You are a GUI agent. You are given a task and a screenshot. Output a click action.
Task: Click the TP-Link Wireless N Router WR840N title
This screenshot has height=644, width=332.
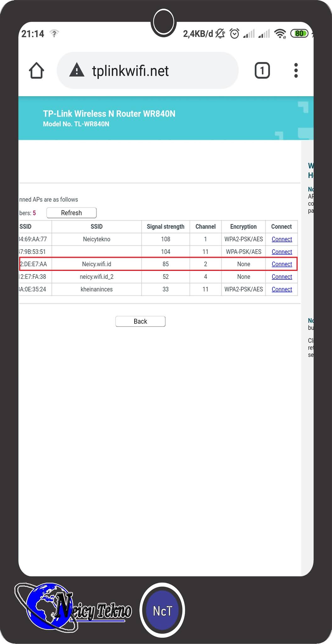click(x=109, y=114)
